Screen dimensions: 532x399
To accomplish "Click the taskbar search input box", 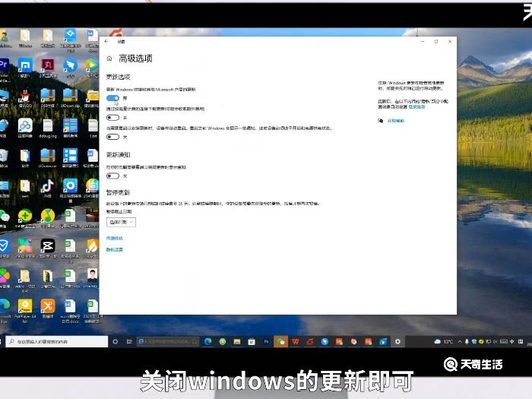I will [57, 342].
